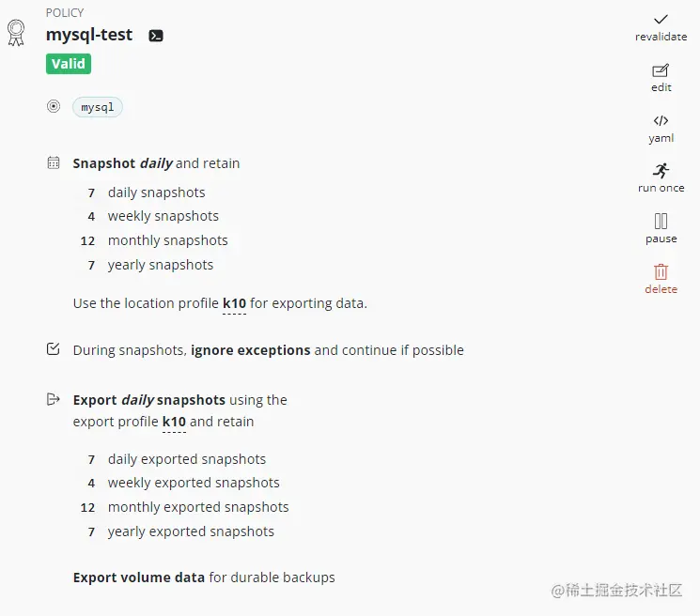
Task: Open the k10 export profile link
Action: (x=174, y=422)
